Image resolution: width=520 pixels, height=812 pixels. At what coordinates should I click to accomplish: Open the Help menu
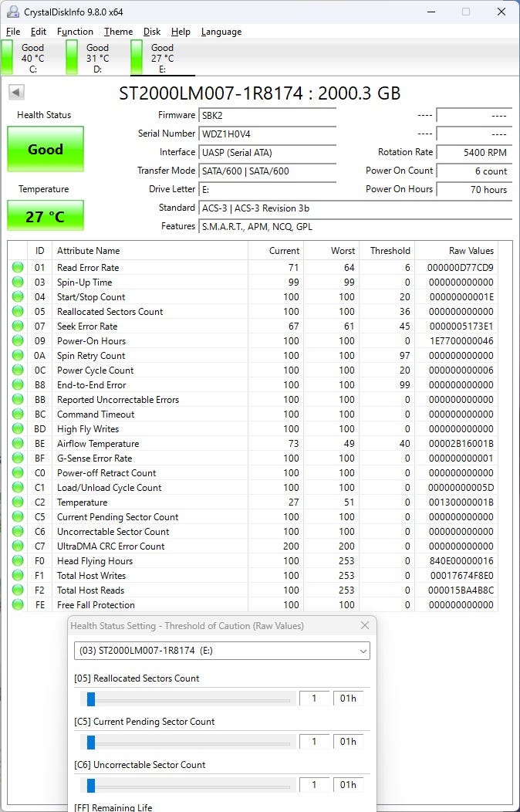pyautogui.click(x=181, y=32)
